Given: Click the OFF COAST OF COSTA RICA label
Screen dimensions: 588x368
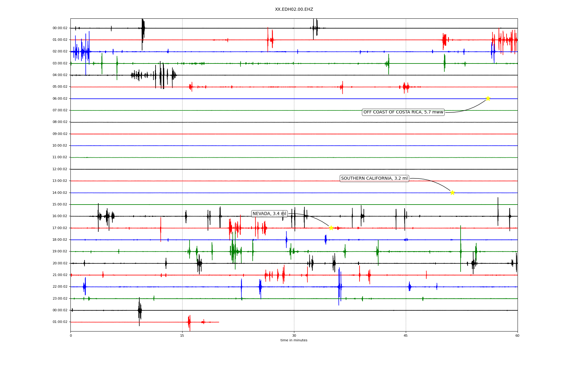Looking at the screenshot, I should [403, 112].
